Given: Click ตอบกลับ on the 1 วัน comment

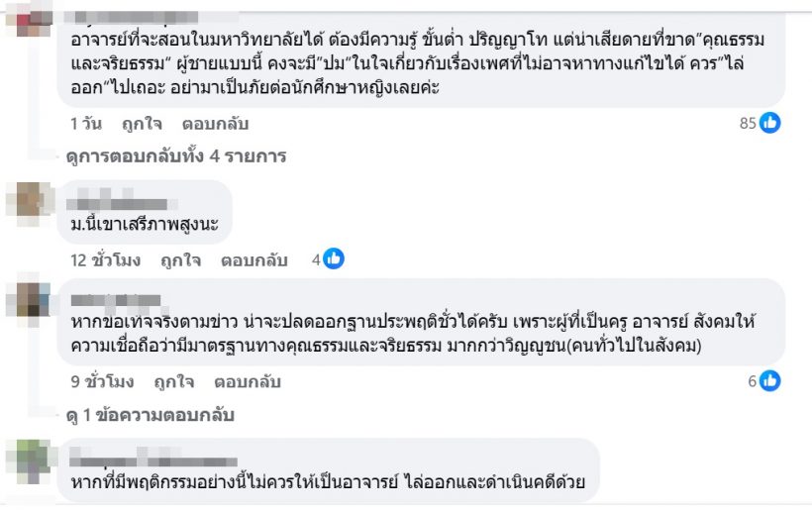Looking at the screenshot, I should [x=215, y=124].
